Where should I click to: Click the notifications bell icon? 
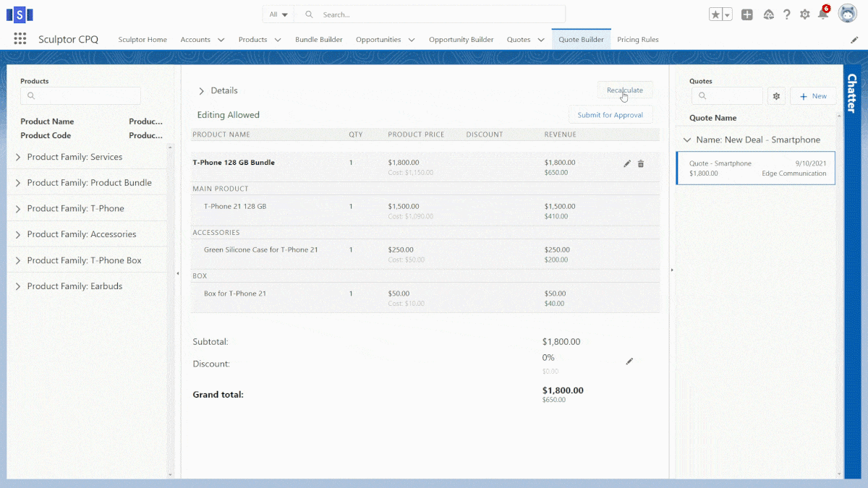822,14
